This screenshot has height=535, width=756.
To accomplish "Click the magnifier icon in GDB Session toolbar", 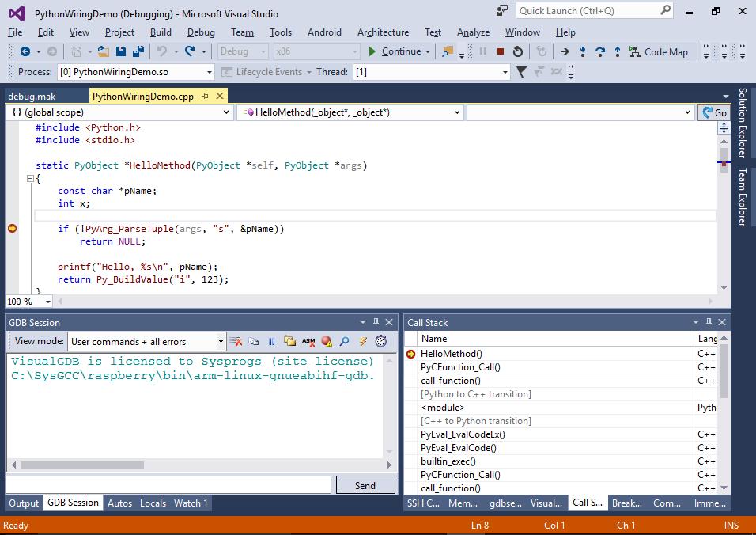I will (x=344, y=341).
